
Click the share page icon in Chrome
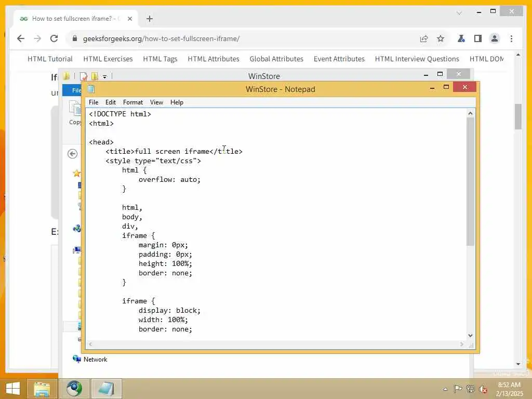coord(424,38)
